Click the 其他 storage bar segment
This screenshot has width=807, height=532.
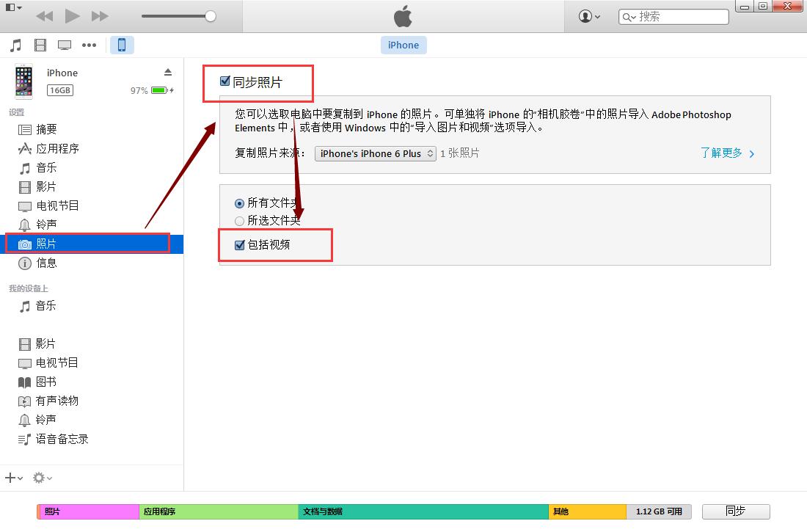pyautogui.click(x=588, y=511)
